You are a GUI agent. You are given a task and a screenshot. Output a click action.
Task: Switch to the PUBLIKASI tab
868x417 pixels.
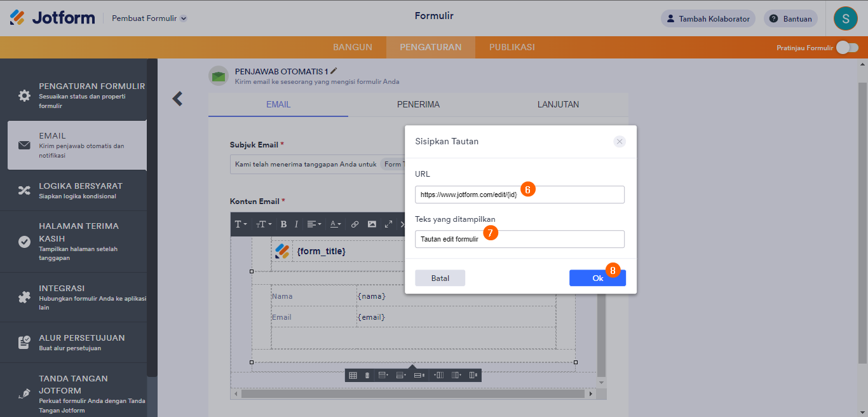coord(512,47)
